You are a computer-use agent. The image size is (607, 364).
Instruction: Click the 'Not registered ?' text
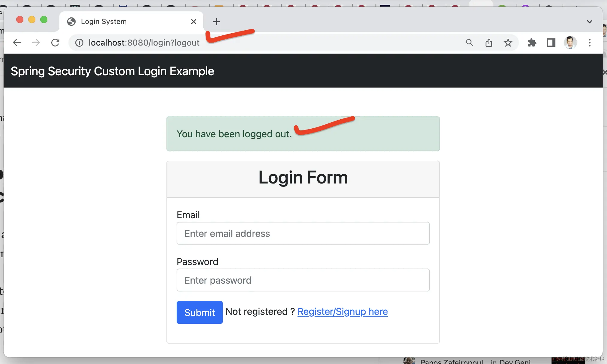[260, 312]
